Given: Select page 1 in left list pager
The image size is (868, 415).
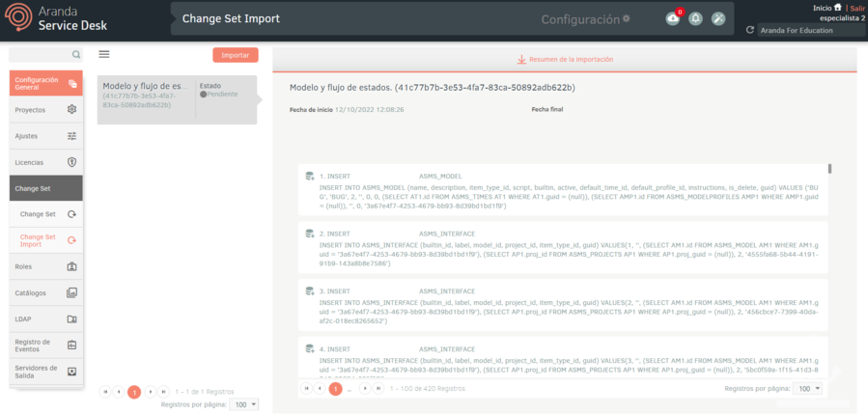Looking at the screenshot, I should click(x=134, y=392).
